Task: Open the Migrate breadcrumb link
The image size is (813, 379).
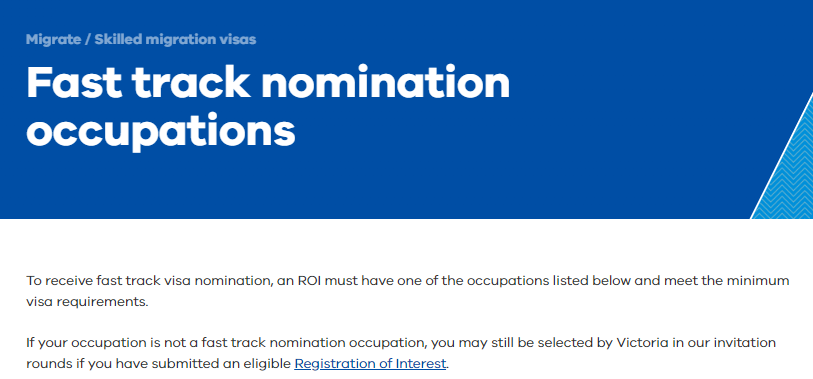Action: [x=53, y=39]
